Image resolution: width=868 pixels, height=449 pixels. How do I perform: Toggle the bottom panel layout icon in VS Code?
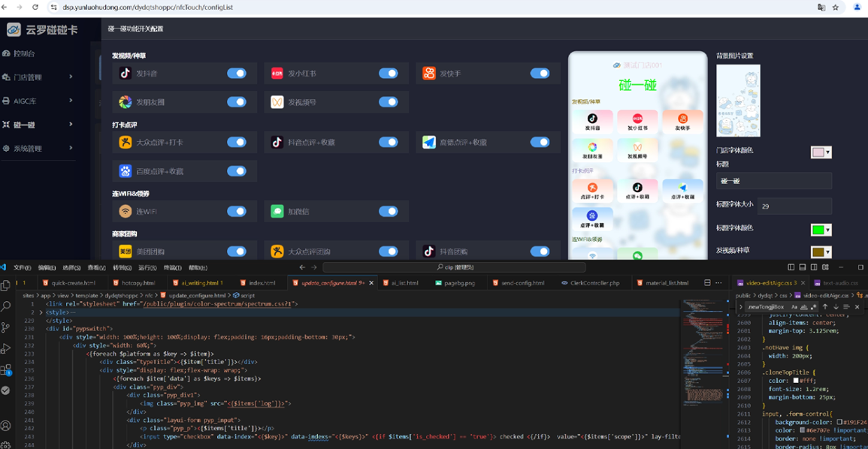802,267
